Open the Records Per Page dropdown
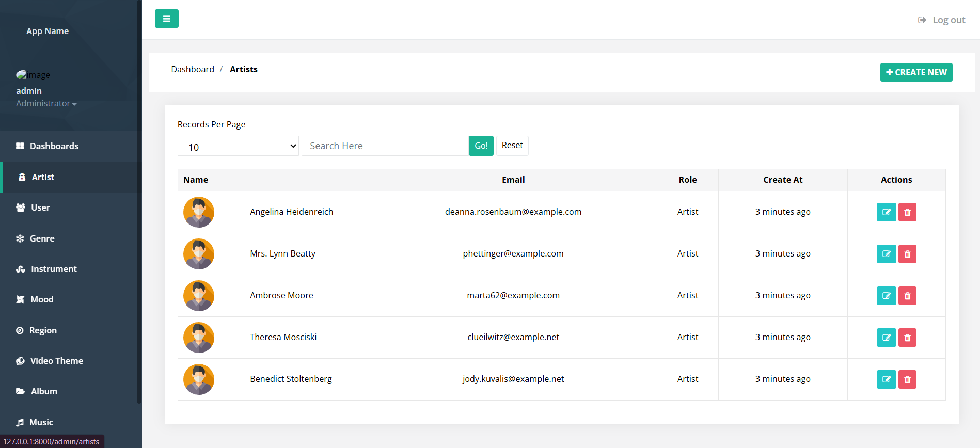 point(238,147)
